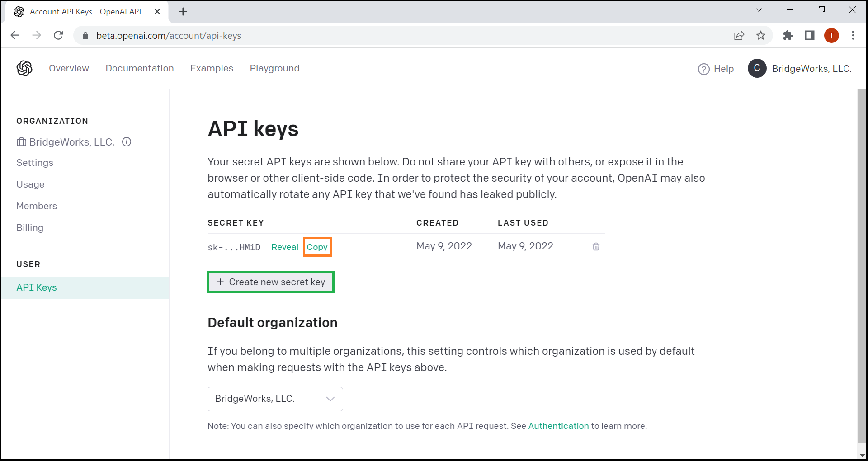Switch to the Playground
The width and height of the screenshot is (868, 461).
click(x=274, y=68)
